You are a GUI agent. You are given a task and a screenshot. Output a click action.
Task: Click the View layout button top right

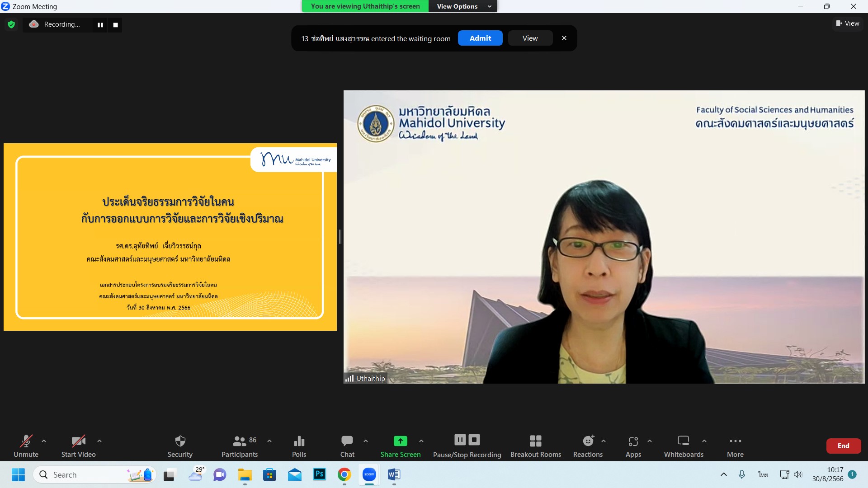point(848,23)
